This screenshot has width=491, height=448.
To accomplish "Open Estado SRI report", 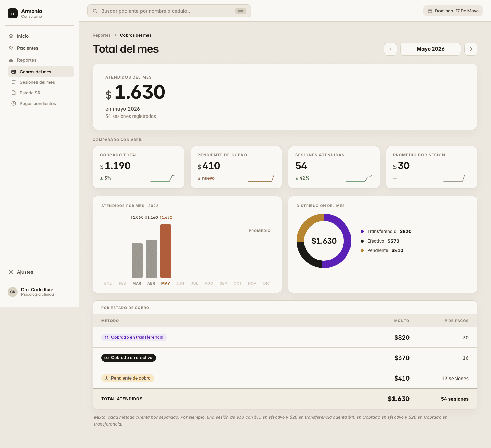I will click(41, 93).
